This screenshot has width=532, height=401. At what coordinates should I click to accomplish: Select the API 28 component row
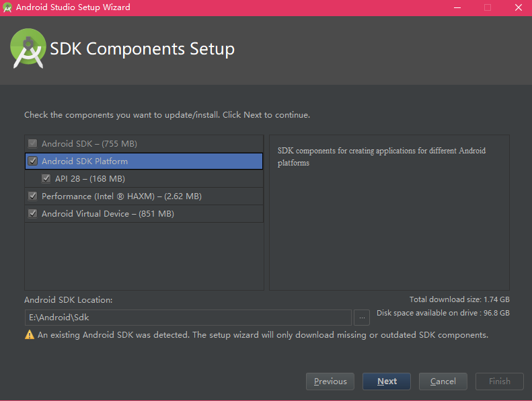[x=144, y=178]
